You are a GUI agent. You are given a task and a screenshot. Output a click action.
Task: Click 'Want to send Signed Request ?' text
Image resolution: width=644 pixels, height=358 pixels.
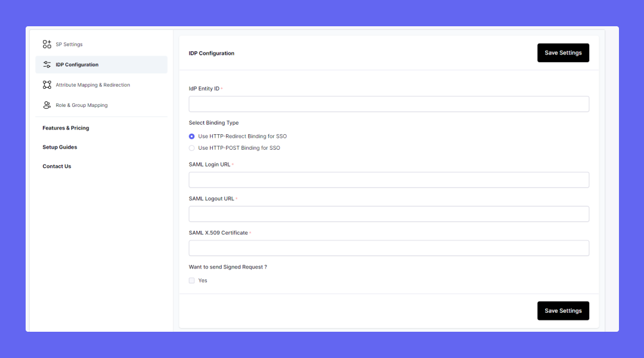tap(228, 267)
